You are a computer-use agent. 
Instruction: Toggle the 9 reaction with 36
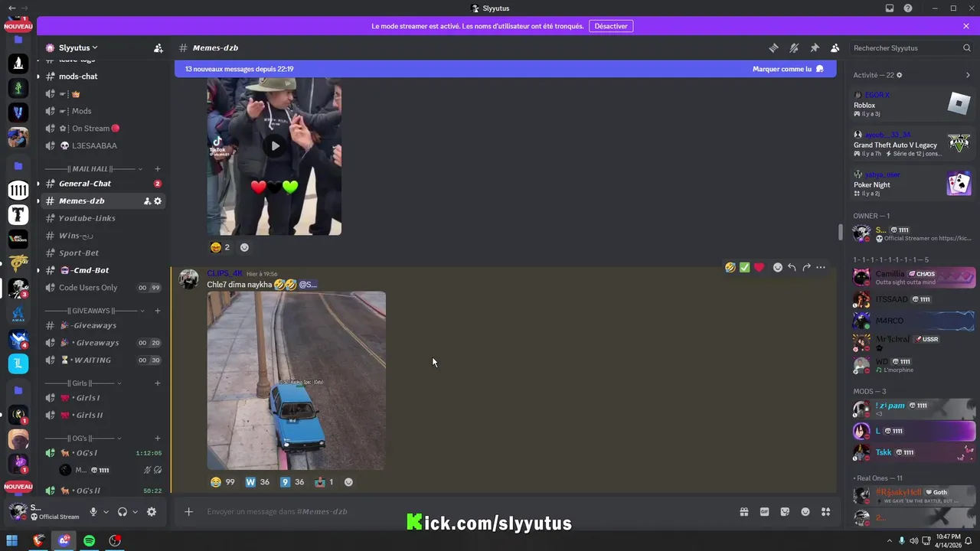click(x=292, y=482)
